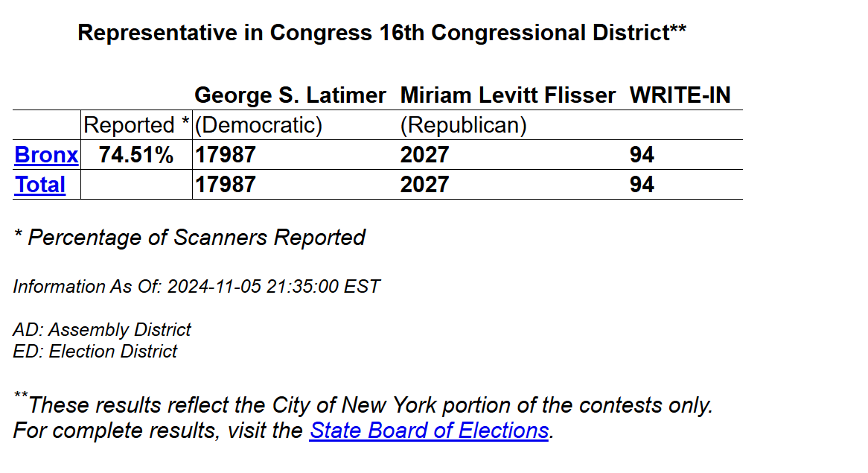Click Bronx row Flisser vote count 2027

click(424, 155)
